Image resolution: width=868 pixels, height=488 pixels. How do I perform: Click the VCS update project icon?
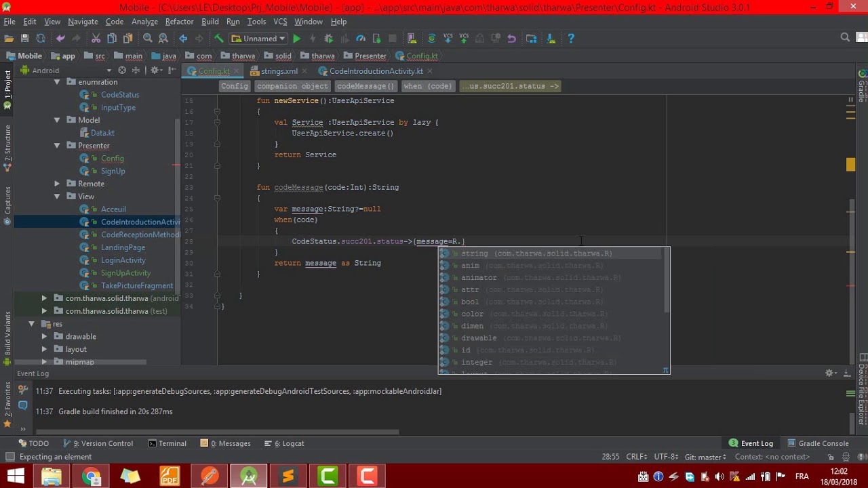[x=448, y=39]
